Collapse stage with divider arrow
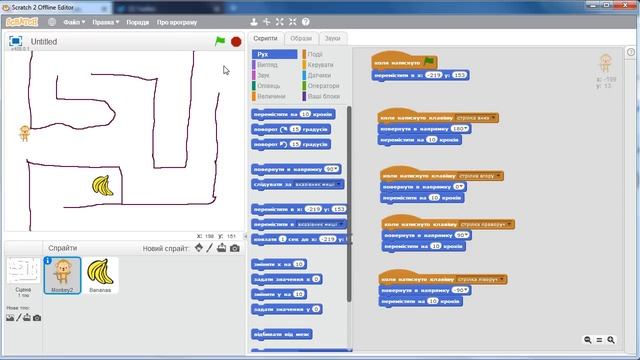 [246, 236]
